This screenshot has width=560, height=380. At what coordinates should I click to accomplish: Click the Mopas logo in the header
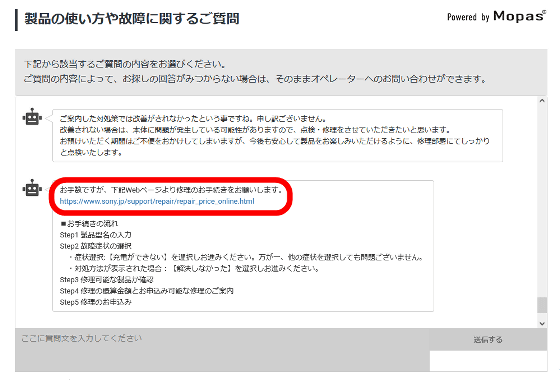(x=520, y=16)
